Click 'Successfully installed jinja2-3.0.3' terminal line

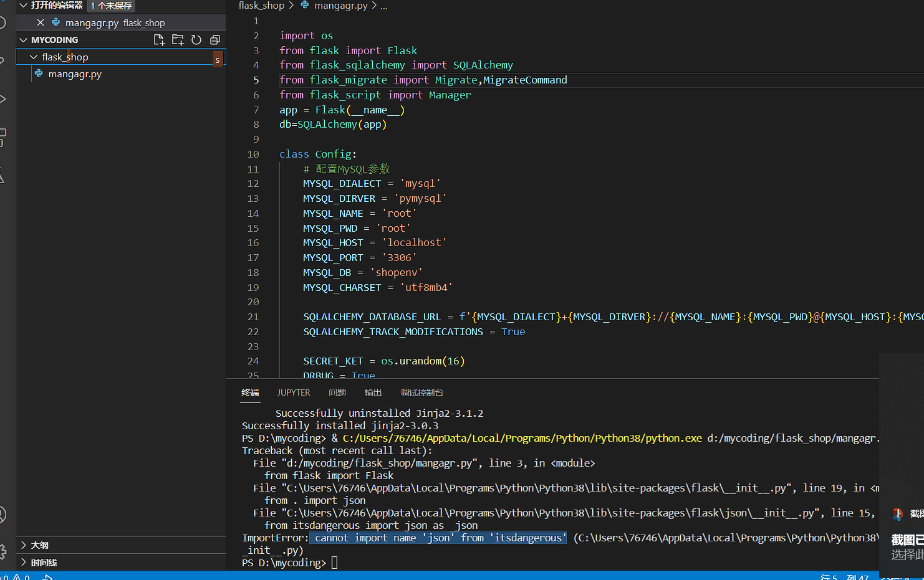(x=340, y=425)
